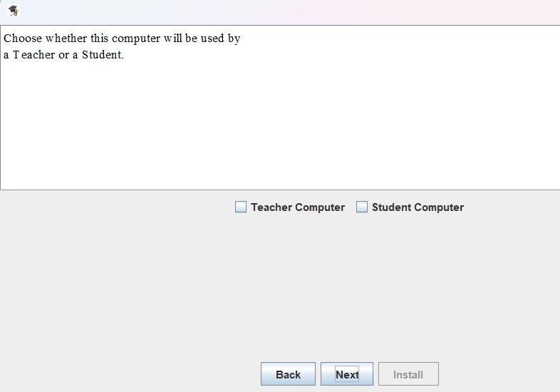Choose the Student option for this computer
Viewport: 560px width, 392px height.
[x=362, y=207]
